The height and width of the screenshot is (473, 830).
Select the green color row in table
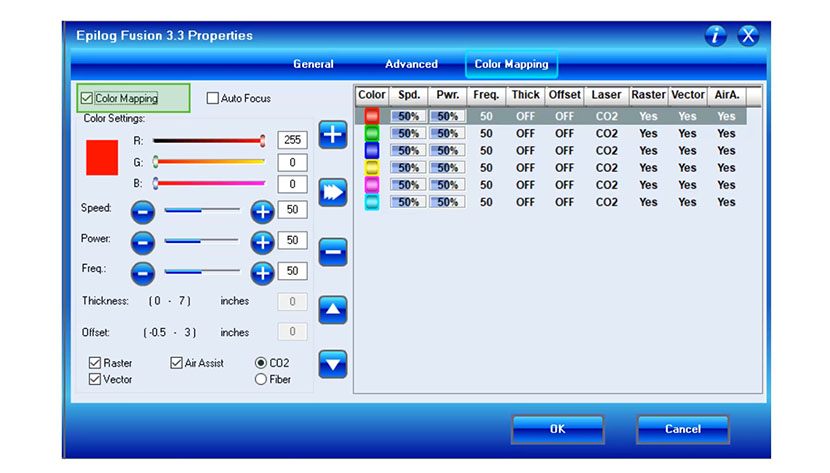372,134
